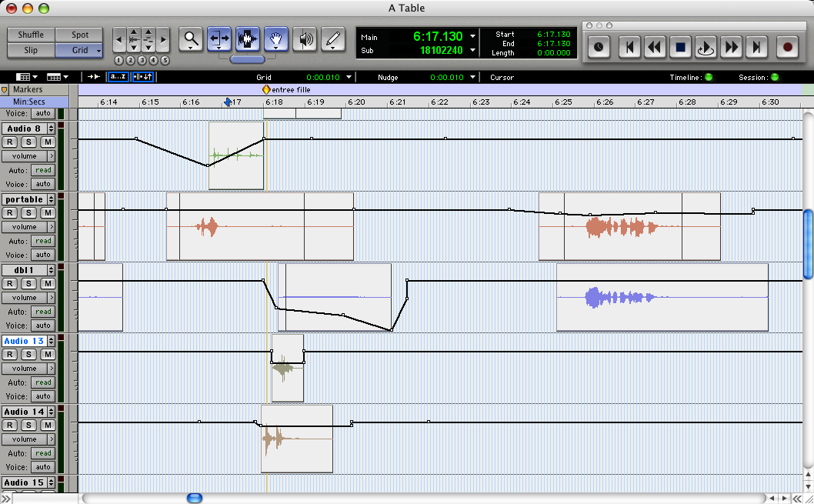This screenshot has height=504, width=814.
Task: Open Main time scale dropdown arrow
Action: pyautogui.click(x=472, y=36)
